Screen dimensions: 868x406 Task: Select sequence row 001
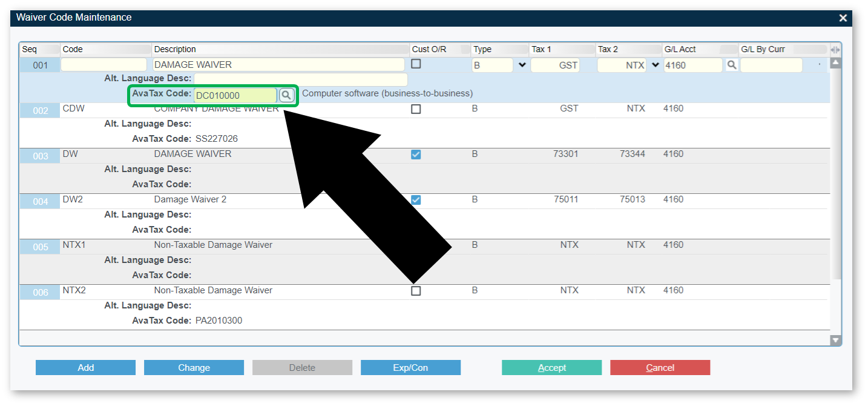pyautogui.click(x=40, y=65)
